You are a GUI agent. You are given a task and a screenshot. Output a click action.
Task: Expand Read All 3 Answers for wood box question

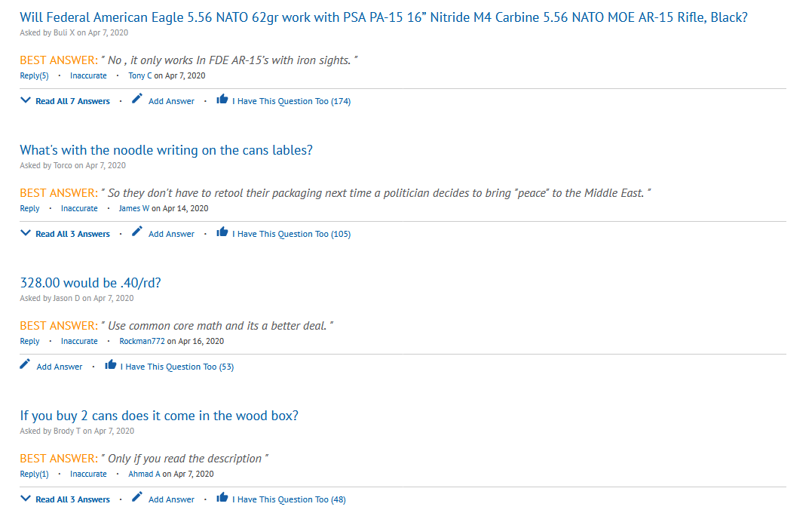pyautogui.click(x=26, y=499)
